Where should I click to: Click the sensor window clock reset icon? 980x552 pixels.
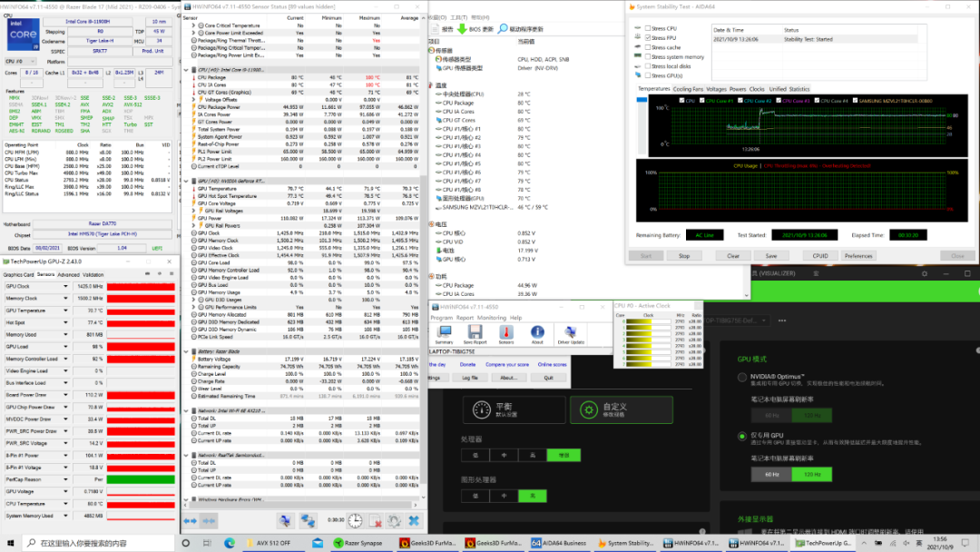click(x=355, y=520)
